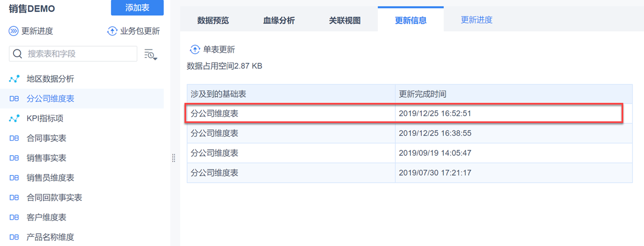Click the search magnifier icon
644x246 pixels.
coord(17,54)
